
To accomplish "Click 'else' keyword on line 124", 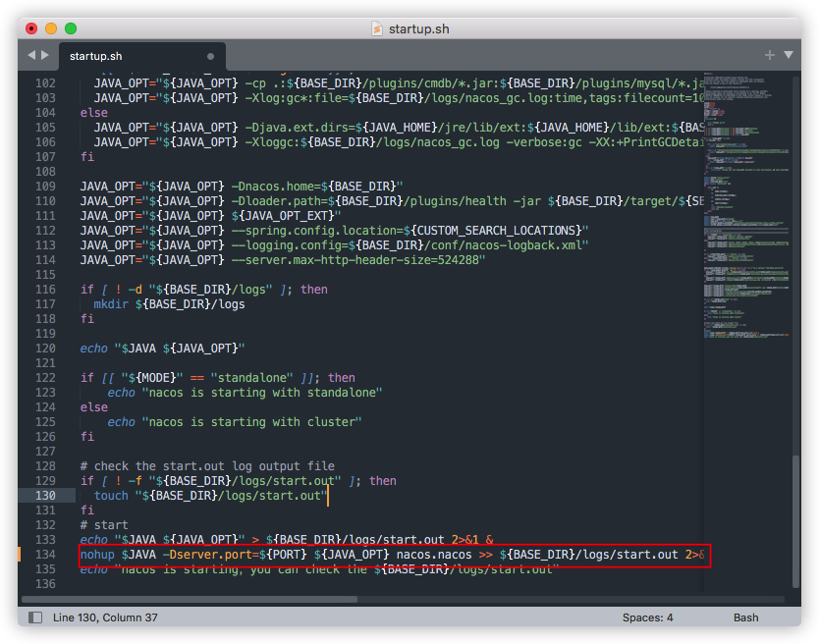I will (x=94, y=406).
